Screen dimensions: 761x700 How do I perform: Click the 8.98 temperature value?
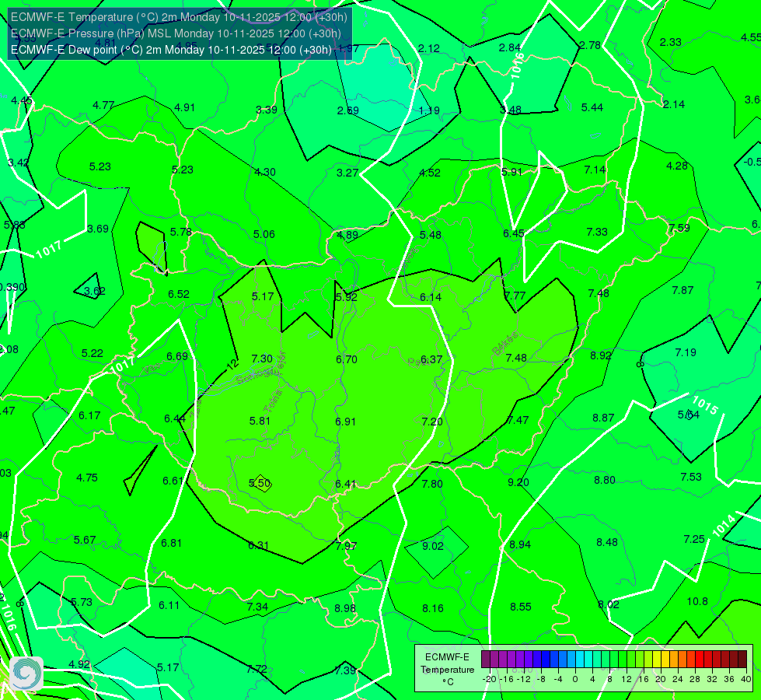tap(345, 608)
